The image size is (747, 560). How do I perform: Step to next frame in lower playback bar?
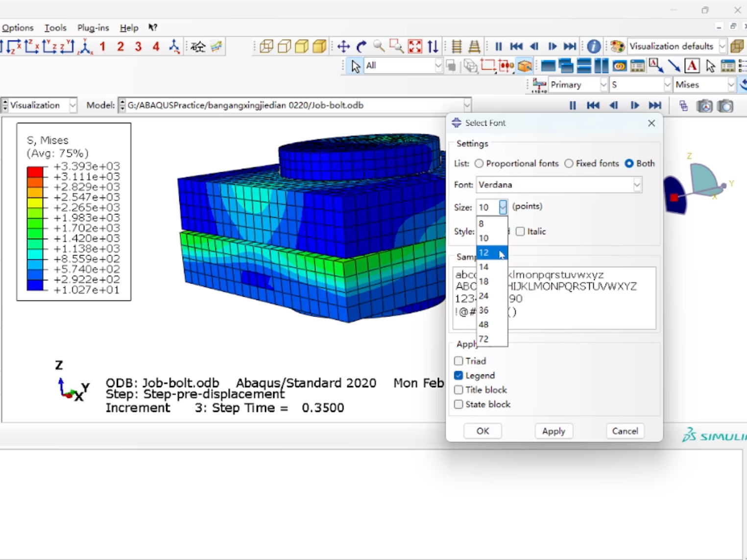click(635, 106)
